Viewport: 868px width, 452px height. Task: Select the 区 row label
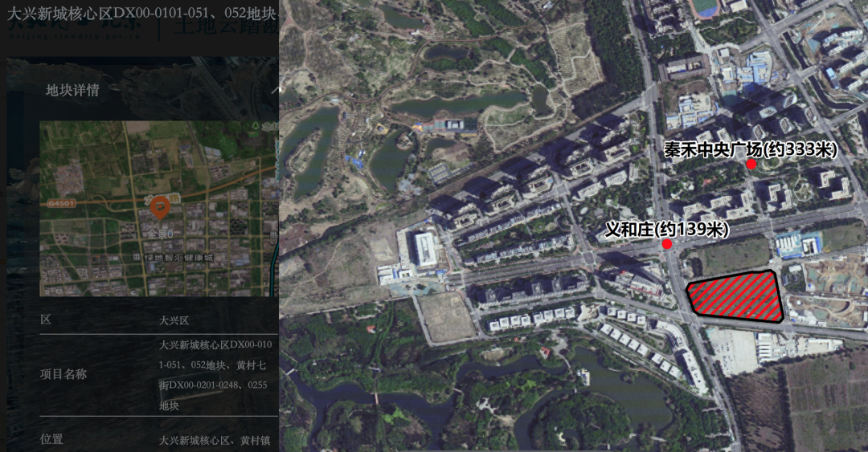coord(46,320)
